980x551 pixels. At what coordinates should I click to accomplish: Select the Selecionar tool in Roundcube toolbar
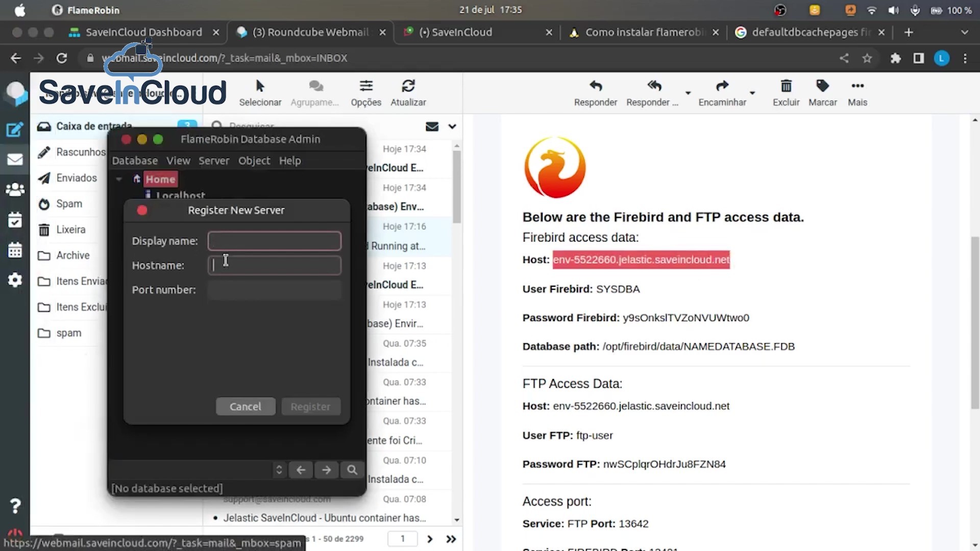(x=260, y=92)
